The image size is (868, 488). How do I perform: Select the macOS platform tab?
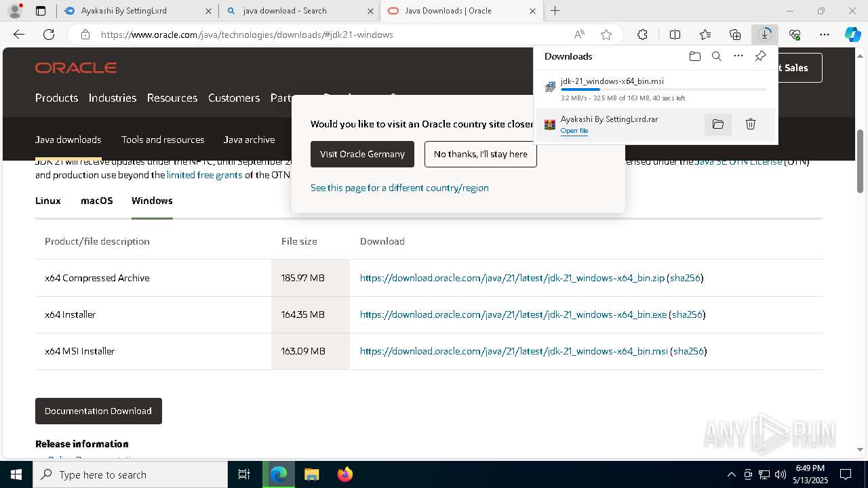[x=96, y=201]
